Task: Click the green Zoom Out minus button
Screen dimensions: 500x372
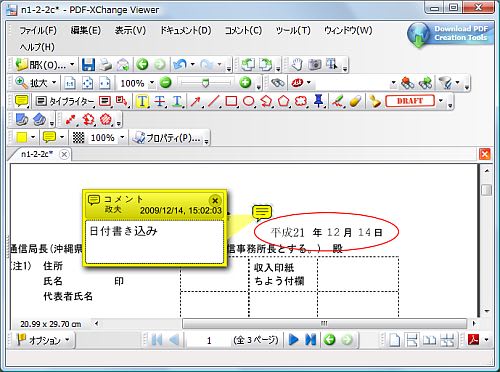Action: click(166, 83)
